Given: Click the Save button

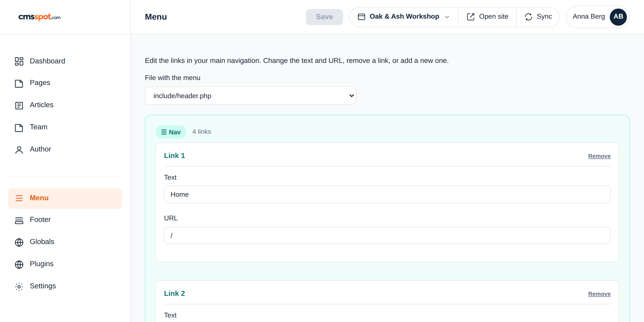Looking at the screenshot, I should tap(324, 17).
